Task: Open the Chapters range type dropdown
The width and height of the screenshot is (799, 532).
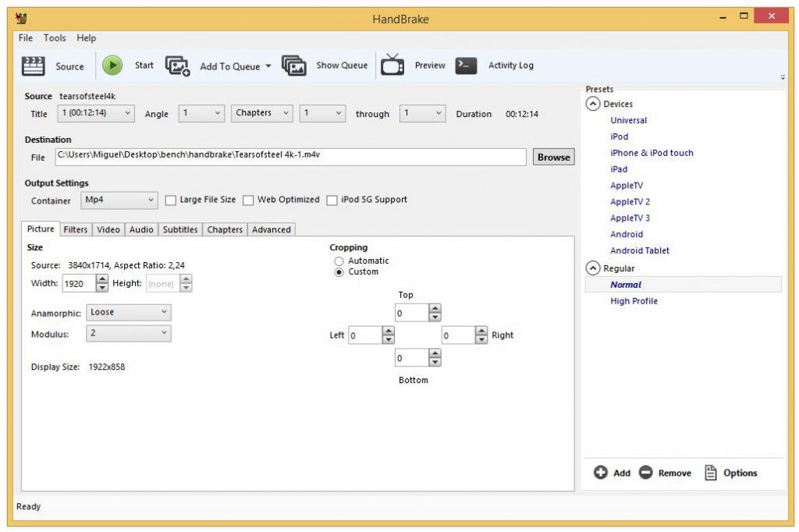Action: (262, 113)
